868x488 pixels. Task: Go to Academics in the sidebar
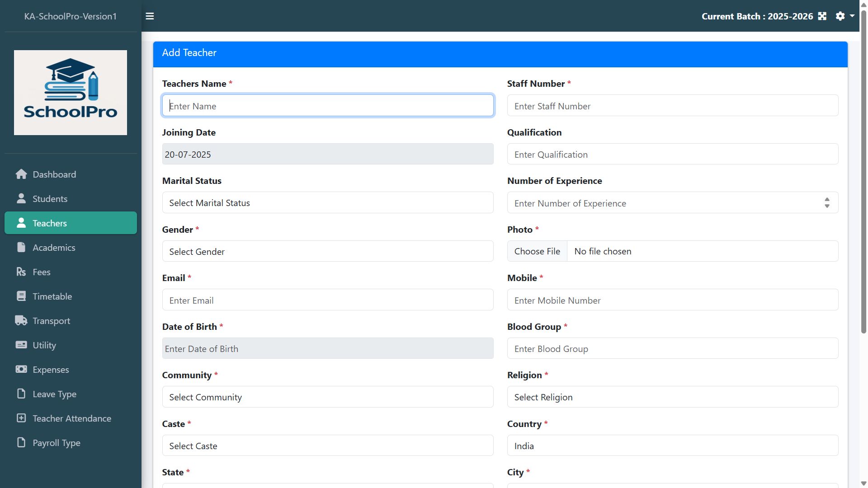coord(54,248)
